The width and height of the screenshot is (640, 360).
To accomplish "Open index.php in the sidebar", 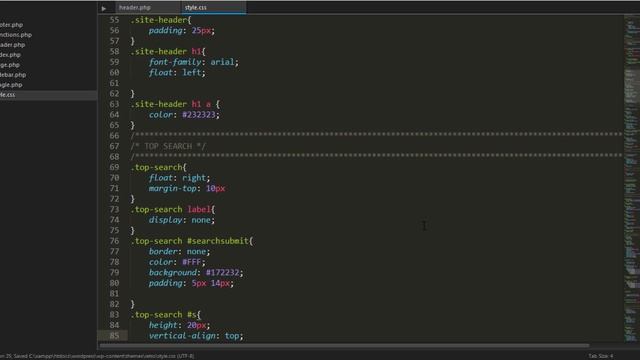I will (x=10, y=54).
